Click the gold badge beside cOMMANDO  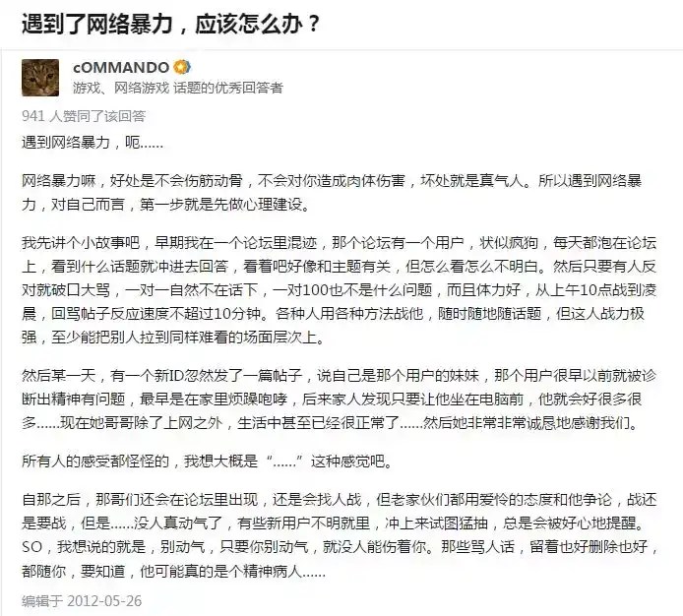[181, 67]
